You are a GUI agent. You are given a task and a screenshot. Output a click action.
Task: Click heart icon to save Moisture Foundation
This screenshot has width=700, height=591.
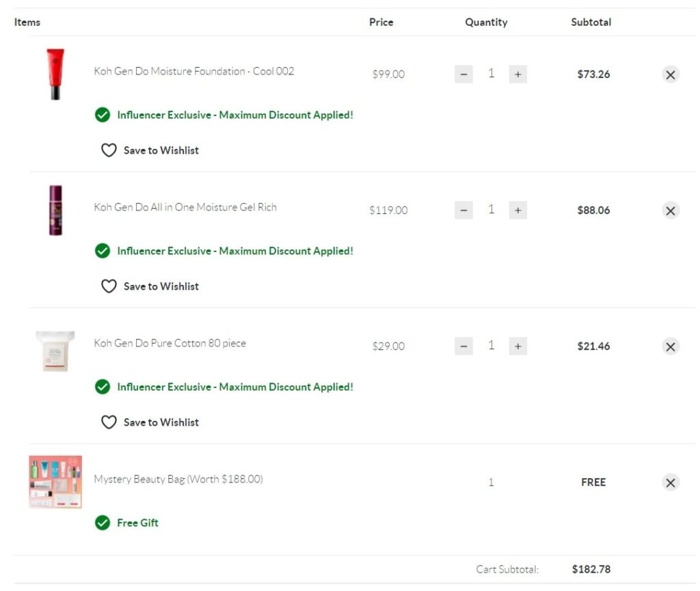[x=109, y=150]
